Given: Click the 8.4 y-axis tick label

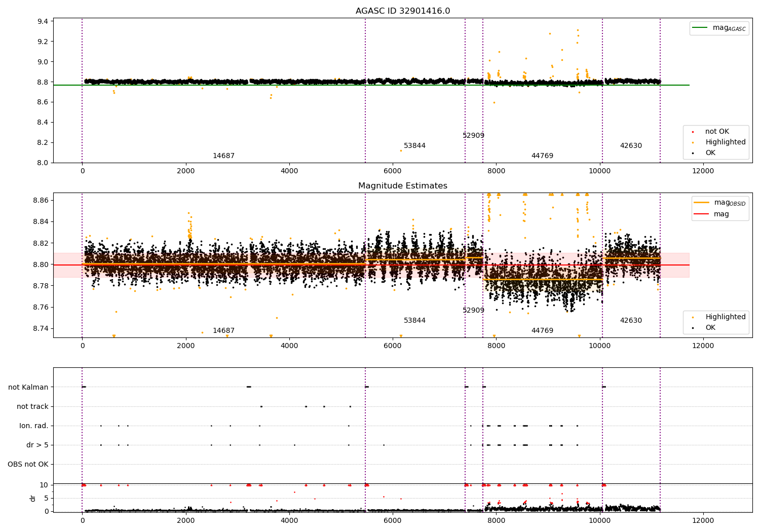Looking at the screenshot, I should pos(43,123).
